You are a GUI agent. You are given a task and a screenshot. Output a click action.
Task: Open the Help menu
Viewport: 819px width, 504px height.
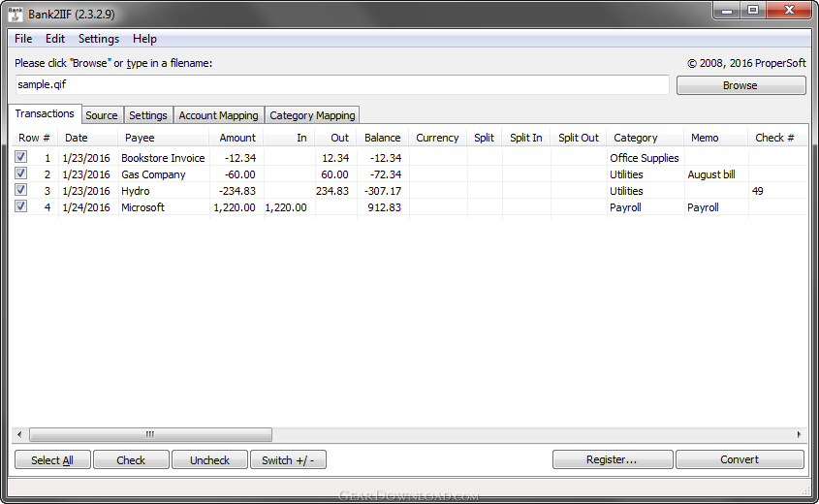(144, 39)
